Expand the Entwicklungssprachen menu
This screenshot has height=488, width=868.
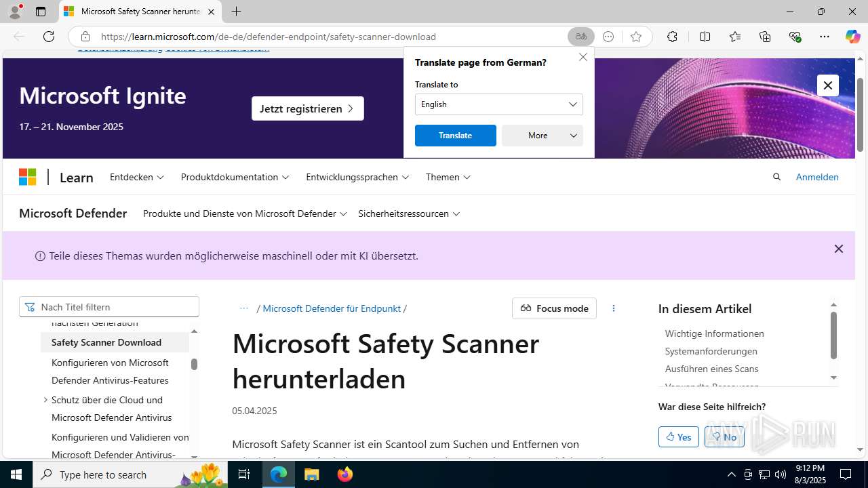[357, 177]
